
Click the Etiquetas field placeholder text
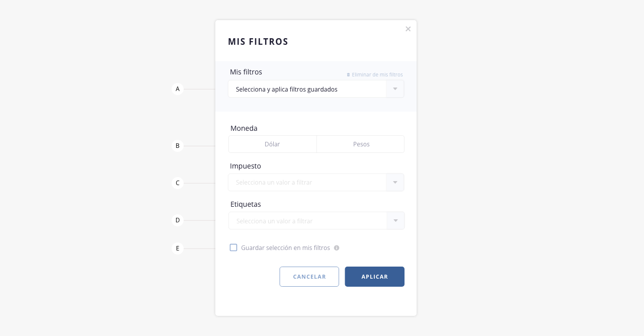[275, 221]
